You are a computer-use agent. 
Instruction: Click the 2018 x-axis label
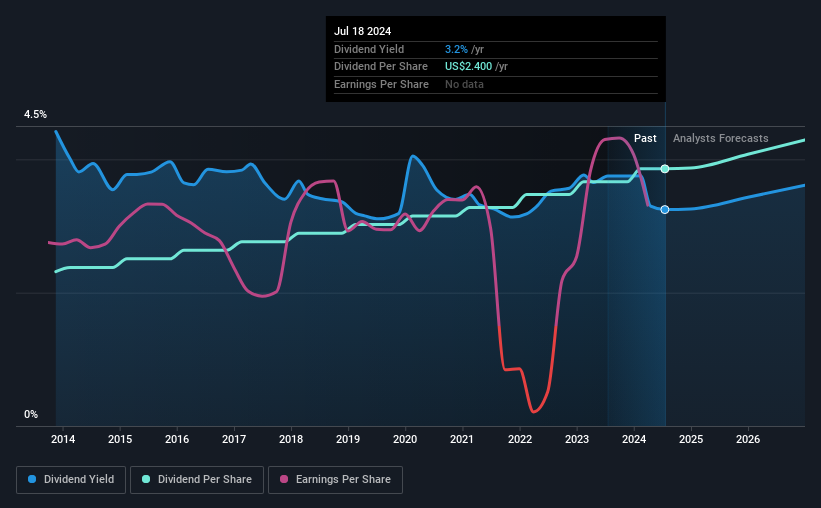coord(291,439)
